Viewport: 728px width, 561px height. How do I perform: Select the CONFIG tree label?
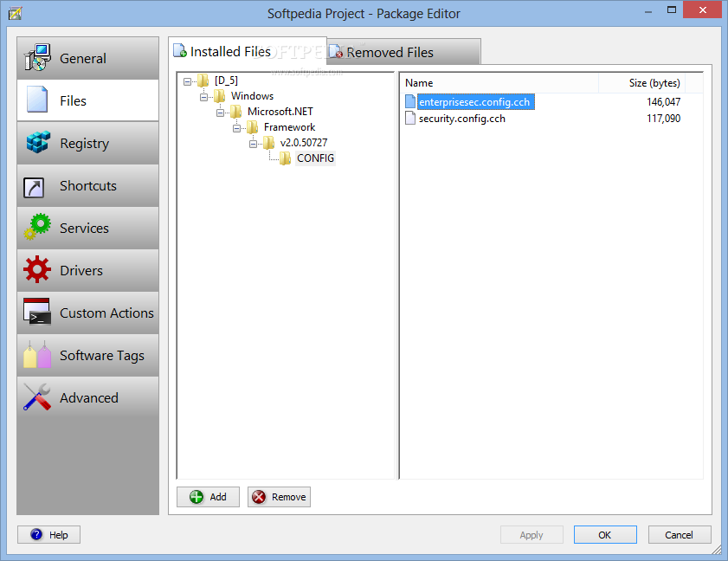[315, 158]
